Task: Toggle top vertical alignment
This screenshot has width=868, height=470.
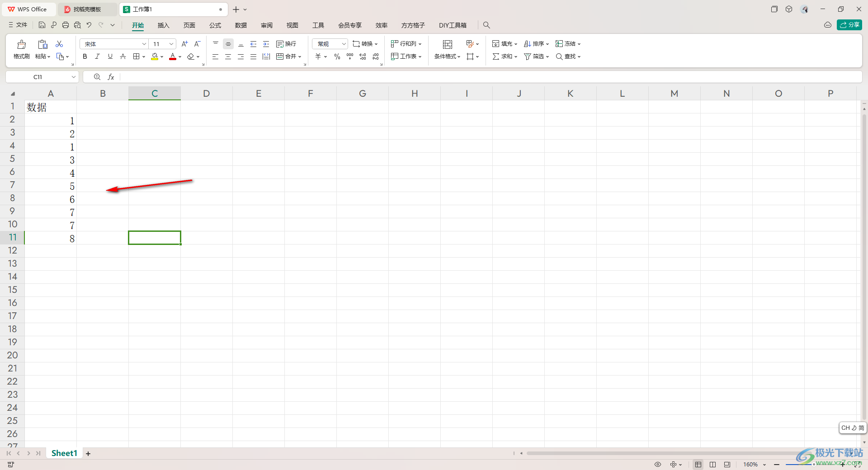Action: click(216, 44)
